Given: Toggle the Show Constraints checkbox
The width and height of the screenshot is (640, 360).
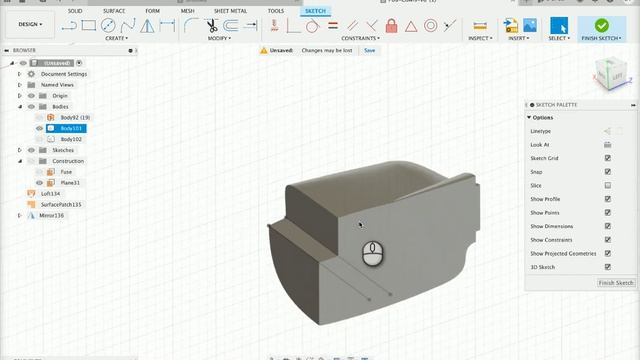Looking at the screenshot, I should coord(608,240).
